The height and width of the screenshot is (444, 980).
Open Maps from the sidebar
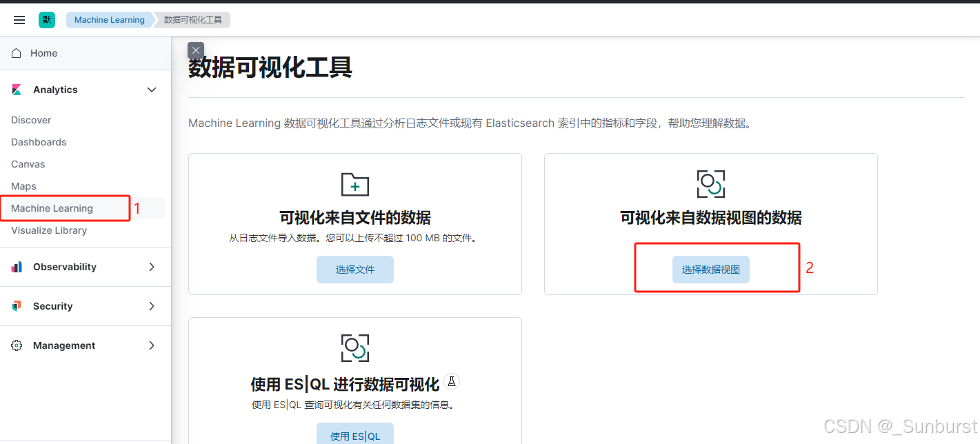23,186
